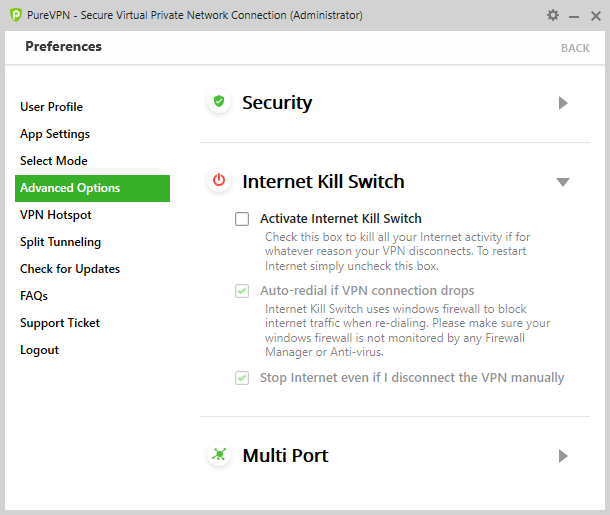This screenshot has width=610, height=515.
Task: Open Split Tunneling settings
Action: pos(60,242)
